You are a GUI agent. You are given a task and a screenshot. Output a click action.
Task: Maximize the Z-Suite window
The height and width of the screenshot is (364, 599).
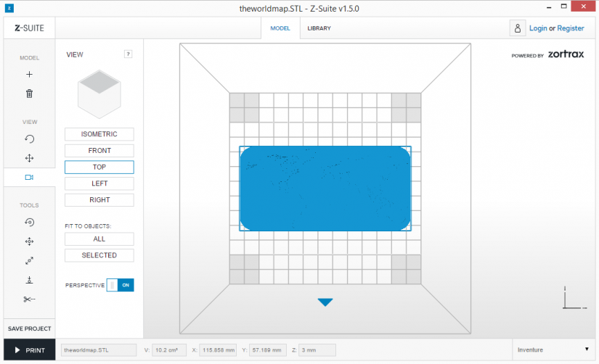point(563,7)
